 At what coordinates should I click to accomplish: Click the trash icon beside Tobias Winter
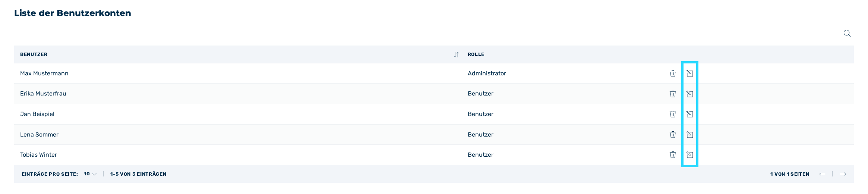click(673, 154)
